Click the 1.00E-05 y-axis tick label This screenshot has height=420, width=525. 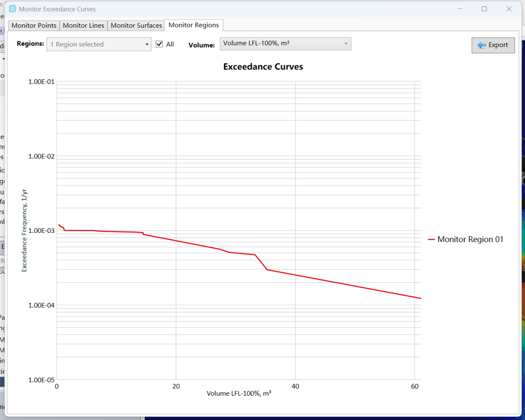click(x=41, y=380)
